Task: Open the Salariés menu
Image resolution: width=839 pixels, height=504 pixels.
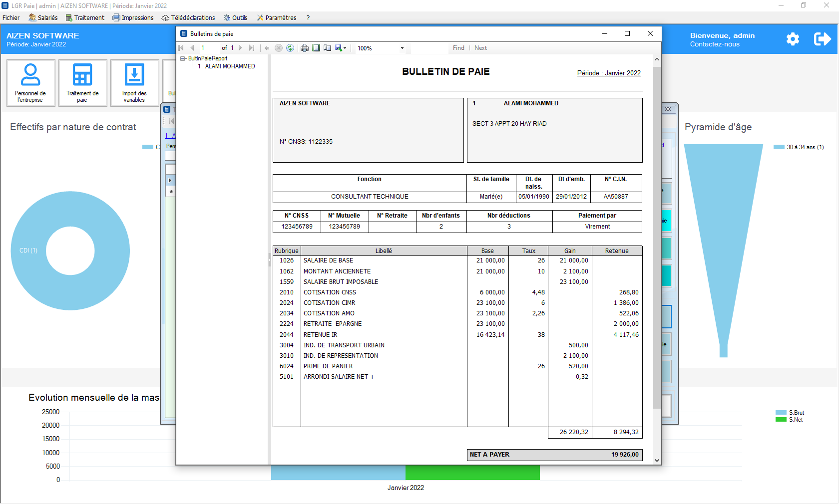Action: click(x=43, y=17)
